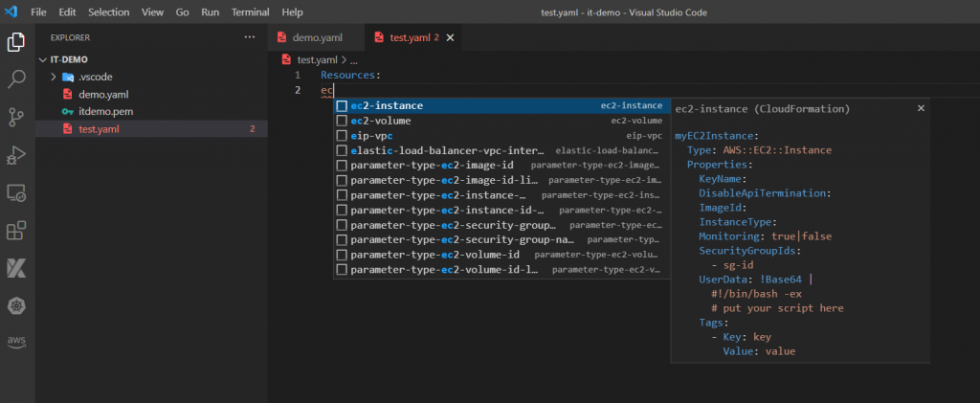This screenshot has height=403, width=980.
Task: Open the Terminal menu
Action: [251, 11]
